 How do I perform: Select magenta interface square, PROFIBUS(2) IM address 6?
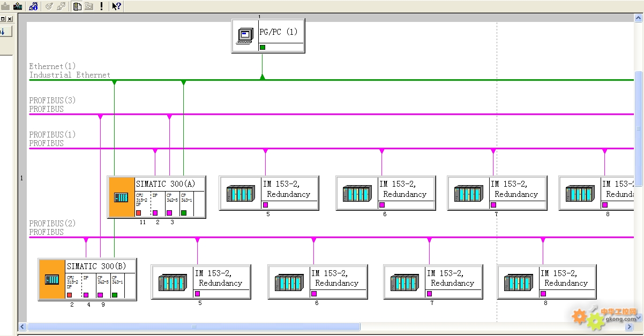(314, 294)
